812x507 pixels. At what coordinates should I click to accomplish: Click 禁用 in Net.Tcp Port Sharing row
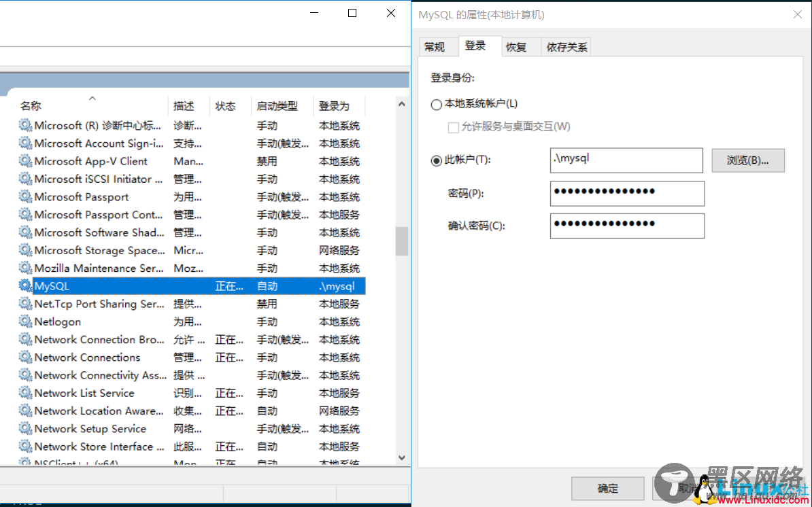(267, 304)
